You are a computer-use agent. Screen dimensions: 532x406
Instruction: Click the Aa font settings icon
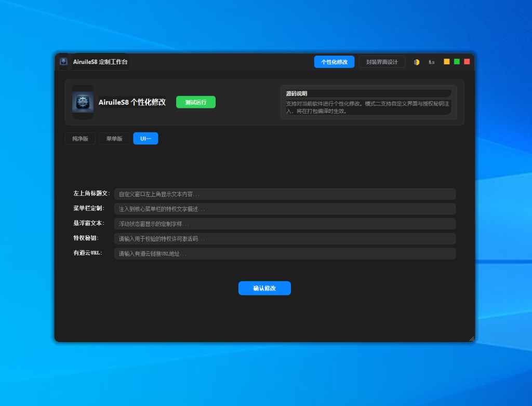[x=431, y=62]
